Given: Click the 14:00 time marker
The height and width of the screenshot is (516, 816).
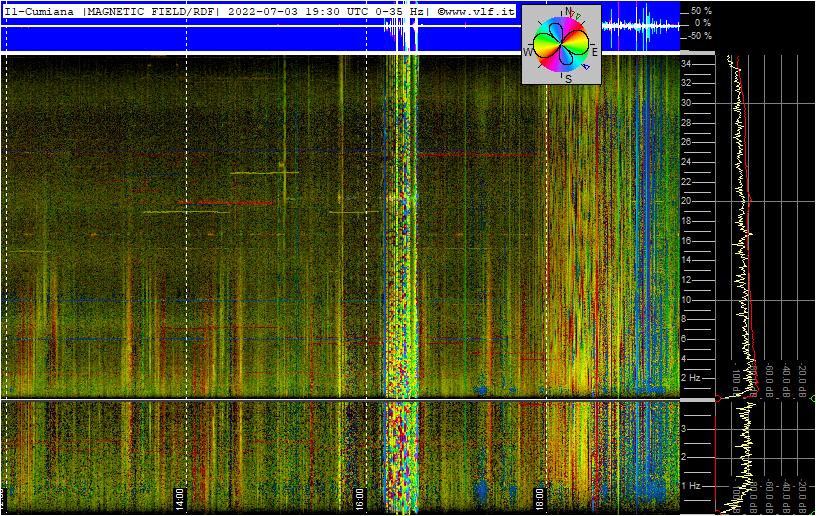Looking at the screenshot, I should tap(178, 498).
